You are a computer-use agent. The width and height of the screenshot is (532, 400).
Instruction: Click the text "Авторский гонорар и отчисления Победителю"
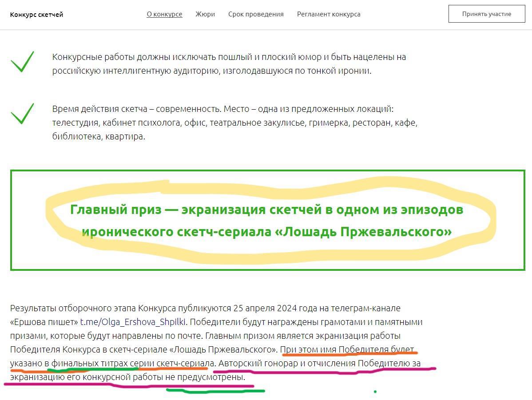tap(314, 363)
